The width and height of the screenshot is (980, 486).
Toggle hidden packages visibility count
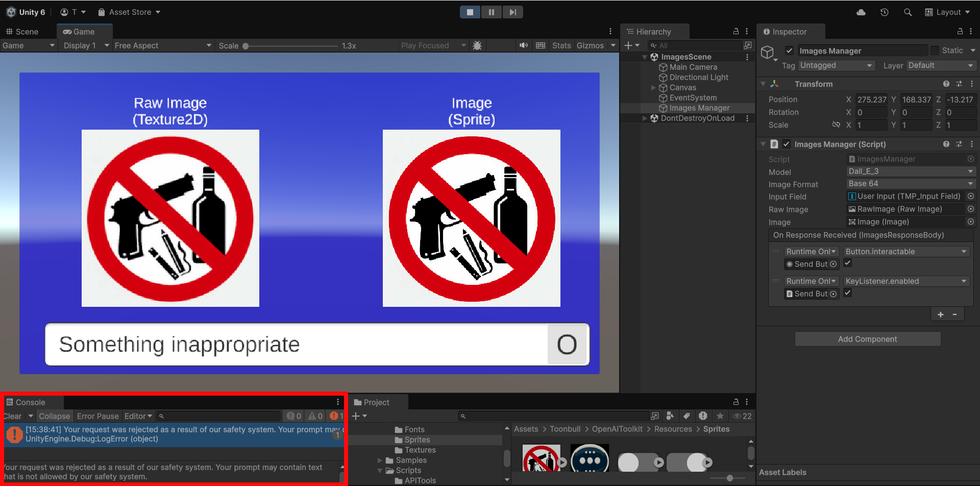pos(742,416)
